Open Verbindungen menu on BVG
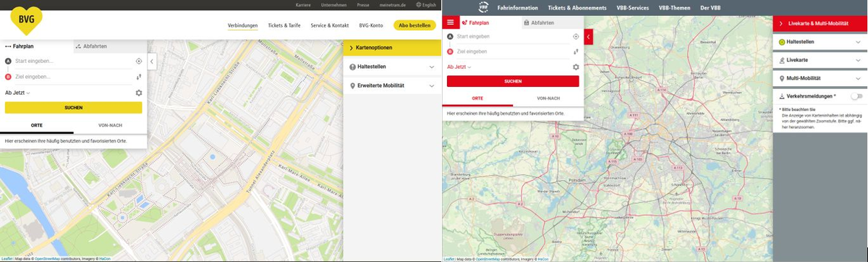This screenshot has width=868, height=262. (x=242, y=25)
